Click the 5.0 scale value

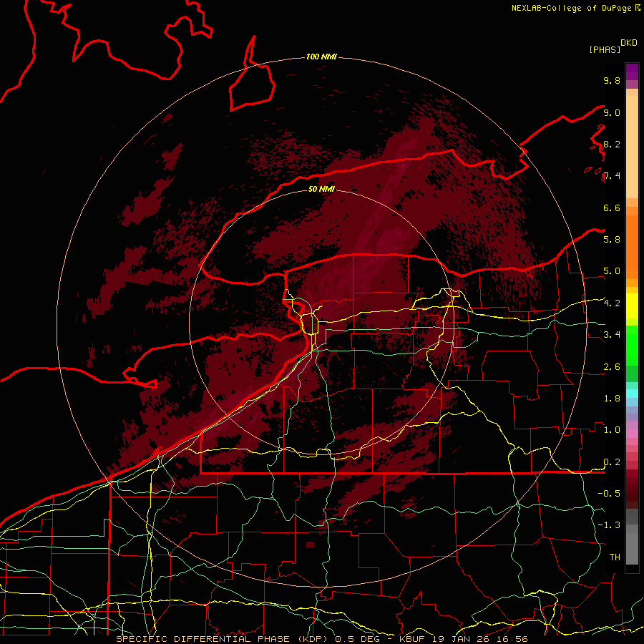612,271
